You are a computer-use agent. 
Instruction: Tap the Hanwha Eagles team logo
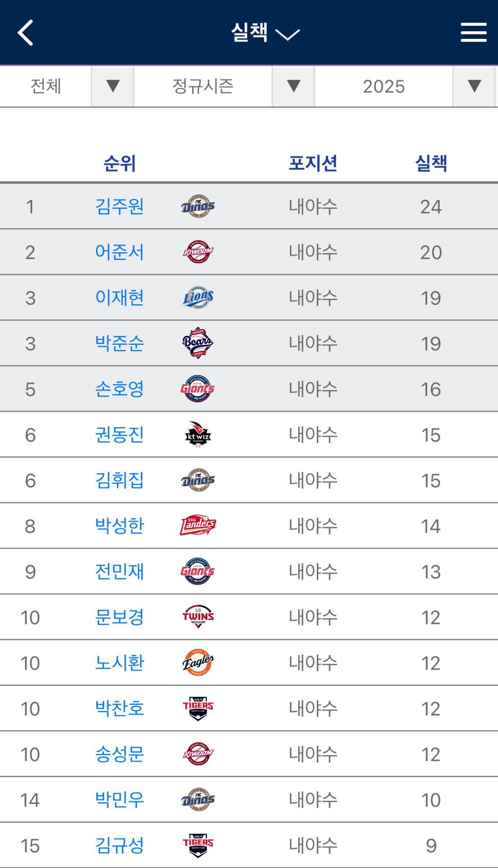click(x=198, y=663)
